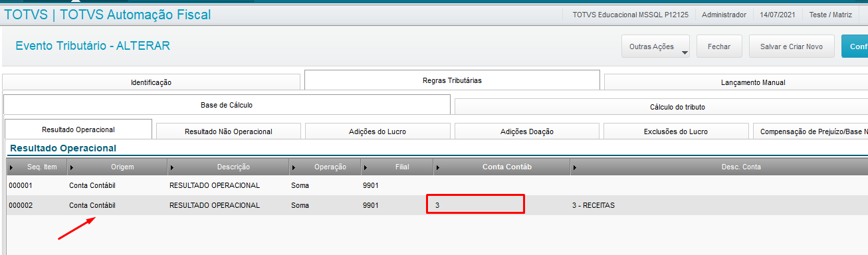Click Conta Contábil origin in row 000001
Screen dimensions: 868x255
92,185
